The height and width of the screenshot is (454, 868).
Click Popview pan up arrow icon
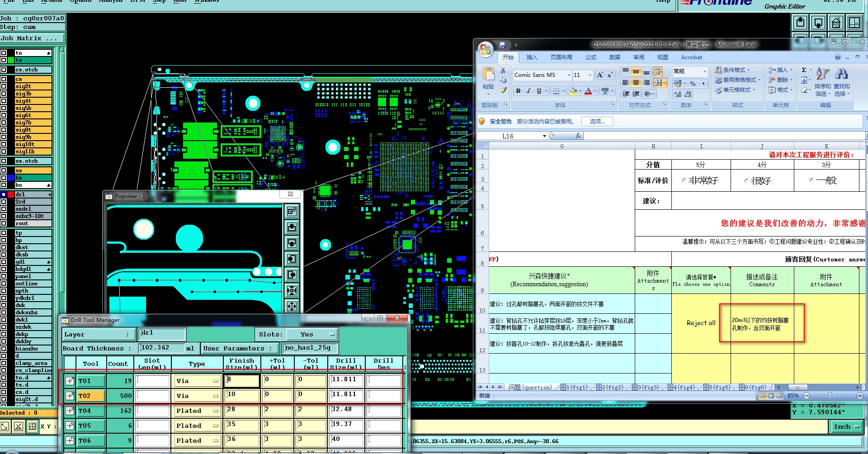pos(292,227)
